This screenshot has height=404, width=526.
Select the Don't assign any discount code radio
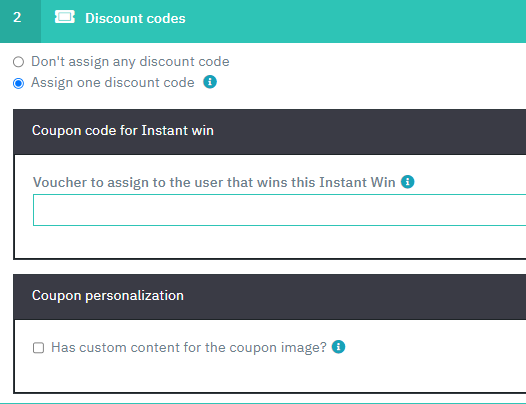click(18, 62)
